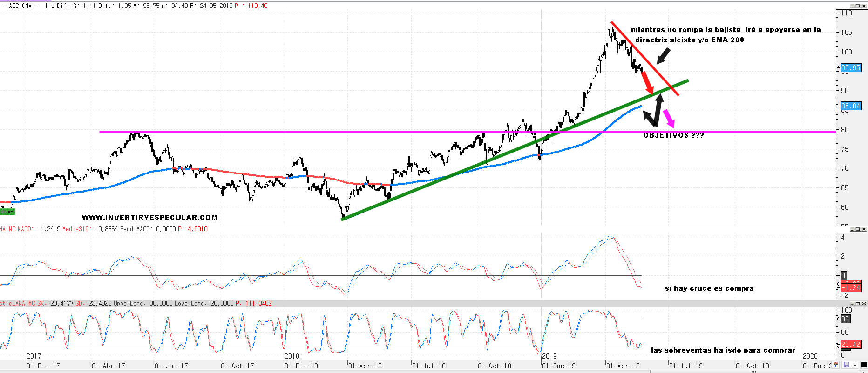Viewport: 868px width, 373px height.
Task: Minimize the MACD indicator panel
Action: [853, 229]
